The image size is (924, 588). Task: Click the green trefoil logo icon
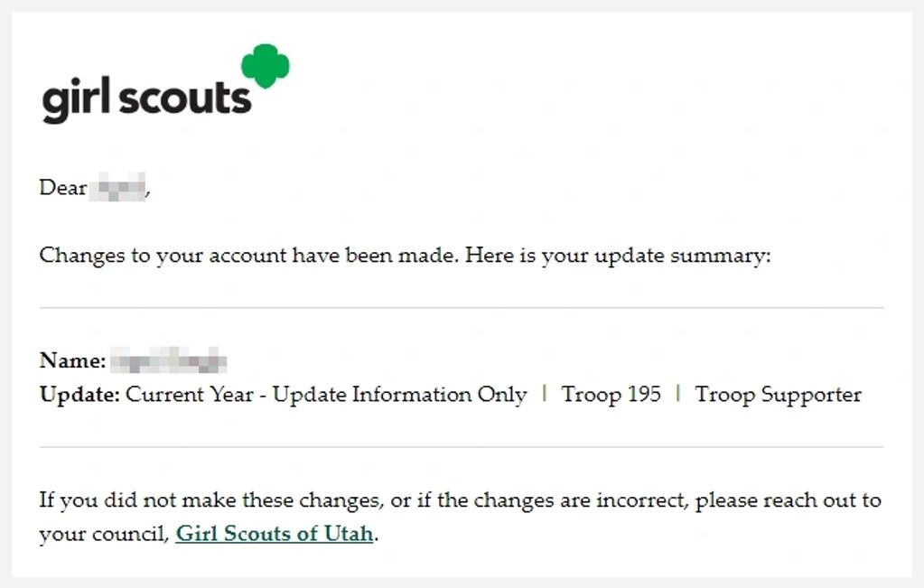(266, 66)
